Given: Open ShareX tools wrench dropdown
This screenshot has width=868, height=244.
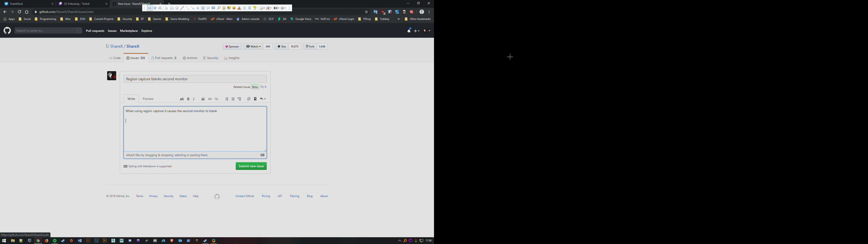Looking at the screenshot, I should (269, 8).
